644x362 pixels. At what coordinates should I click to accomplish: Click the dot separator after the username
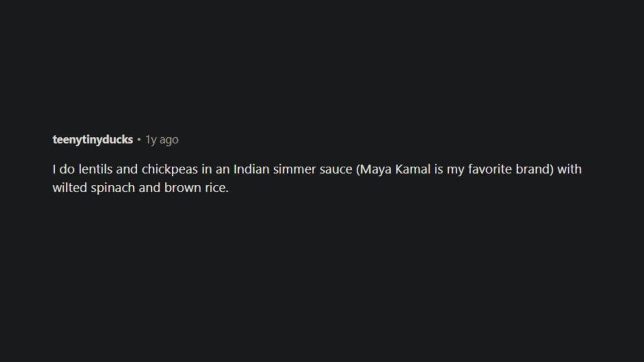tap(139, 140)
